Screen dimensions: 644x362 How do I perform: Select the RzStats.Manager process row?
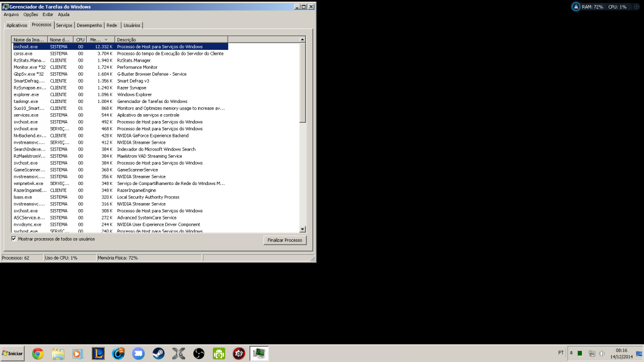(x=120, y=61)
